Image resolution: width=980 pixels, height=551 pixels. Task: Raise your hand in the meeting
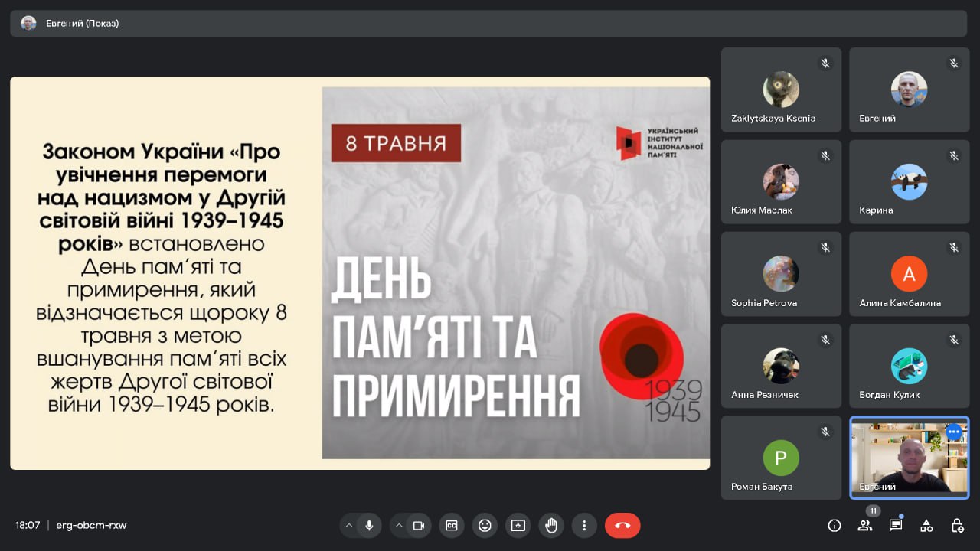(x=551, y=526)
